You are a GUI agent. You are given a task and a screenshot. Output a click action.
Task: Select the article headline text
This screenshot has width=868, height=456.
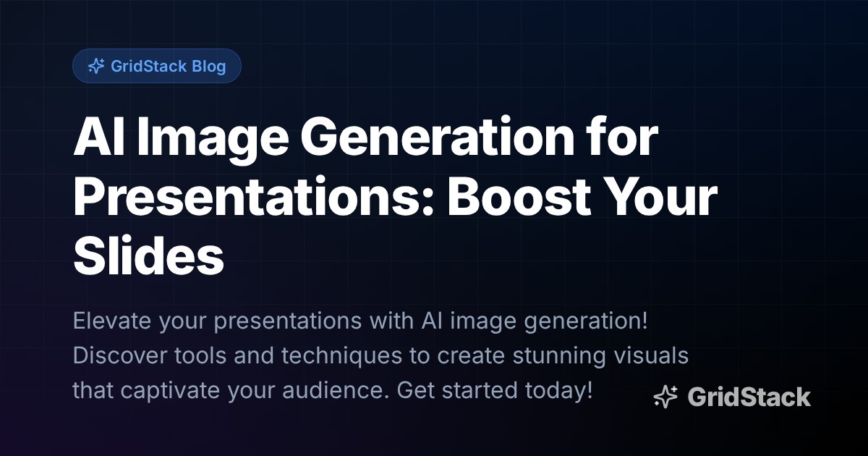(x=362, y=195)
